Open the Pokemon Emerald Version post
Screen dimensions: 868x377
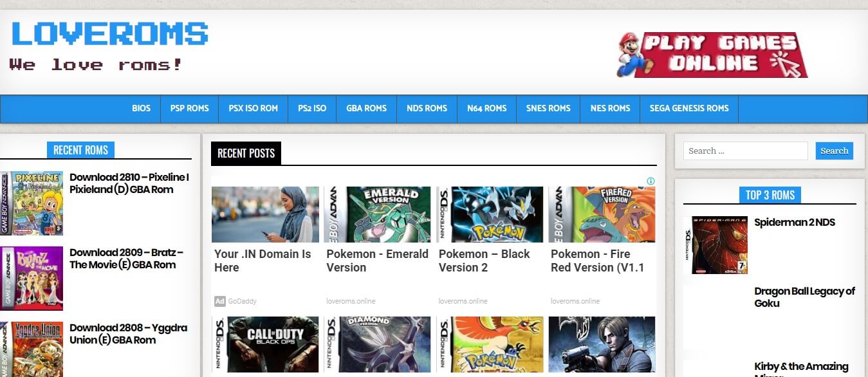377,260
